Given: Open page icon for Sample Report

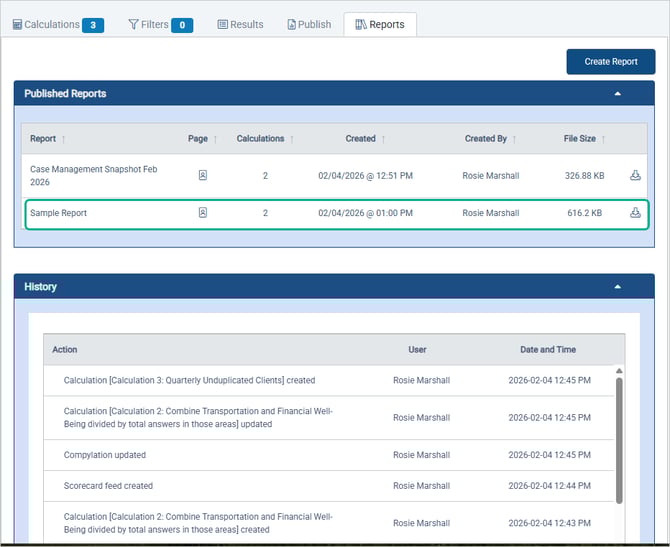Looking at the screenshot, I should 202,213.
